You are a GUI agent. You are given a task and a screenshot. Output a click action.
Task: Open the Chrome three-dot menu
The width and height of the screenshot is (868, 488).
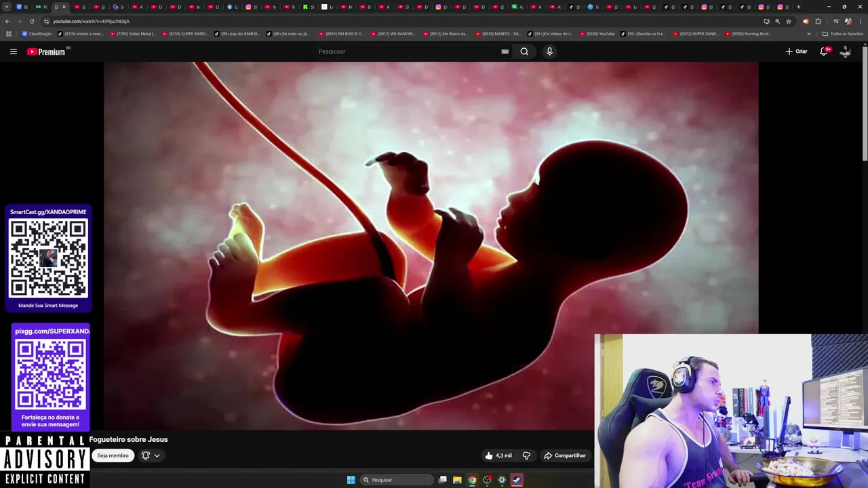pos(861,22)
